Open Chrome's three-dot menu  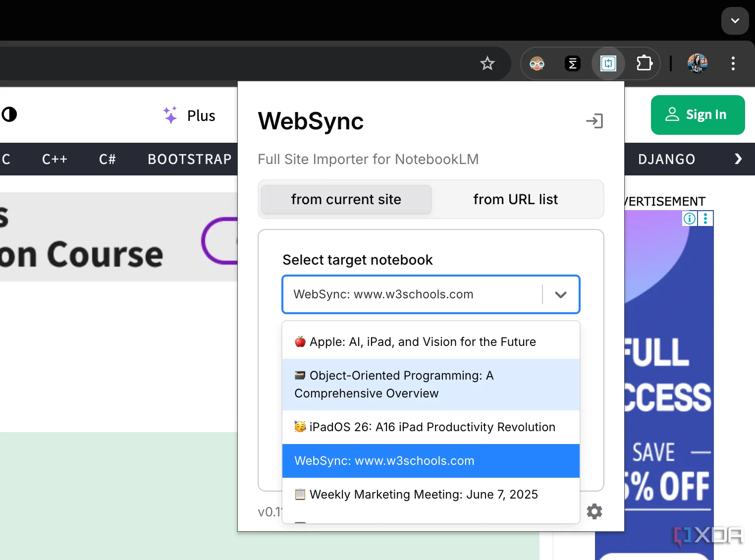pos(733,63)
